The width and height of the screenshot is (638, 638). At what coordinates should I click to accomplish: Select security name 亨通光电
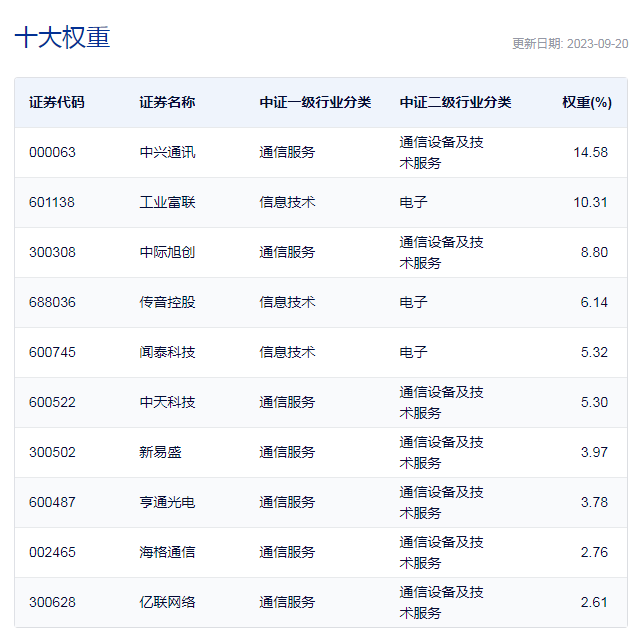[167, 503]
